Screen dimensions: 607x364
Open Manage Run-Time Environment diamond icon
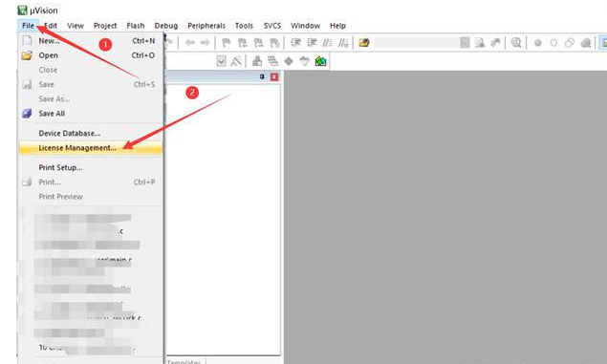289,61
